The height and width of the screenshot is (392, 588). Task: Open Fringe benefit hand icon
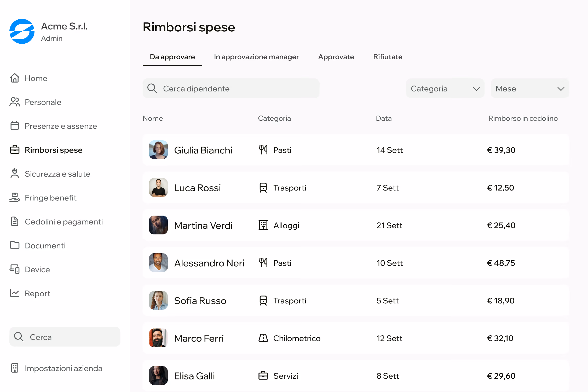(x=15, y=198)
